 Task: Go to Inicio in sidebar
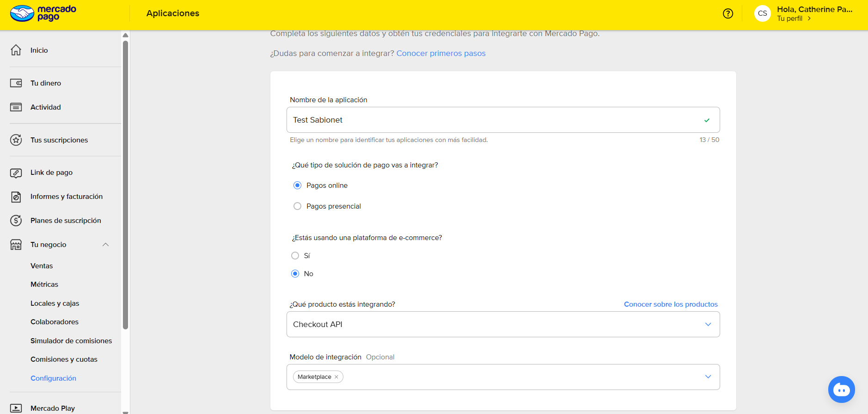[x=39, y=50]
